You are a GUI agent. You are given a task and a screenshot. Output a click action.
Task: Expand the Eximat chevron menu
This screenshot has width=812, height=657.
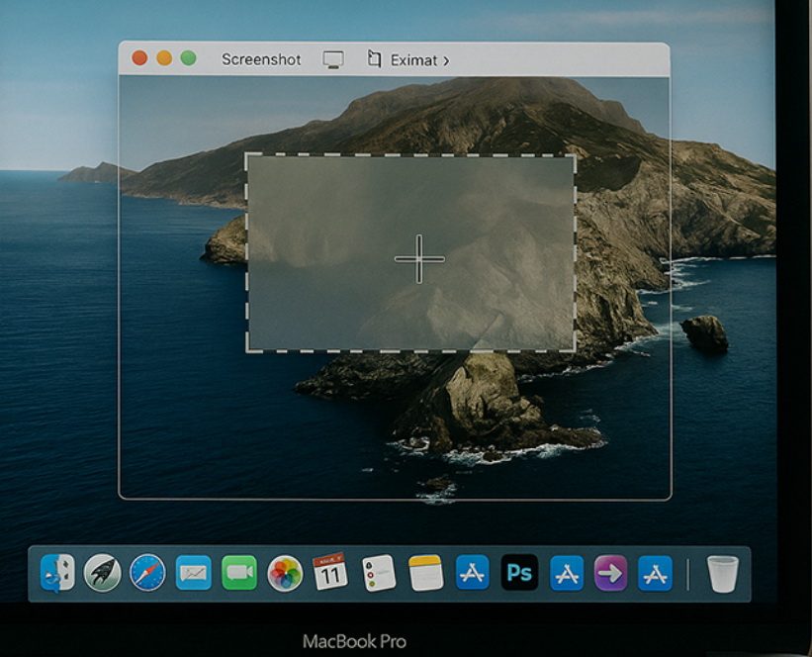[x=446, y=60]
